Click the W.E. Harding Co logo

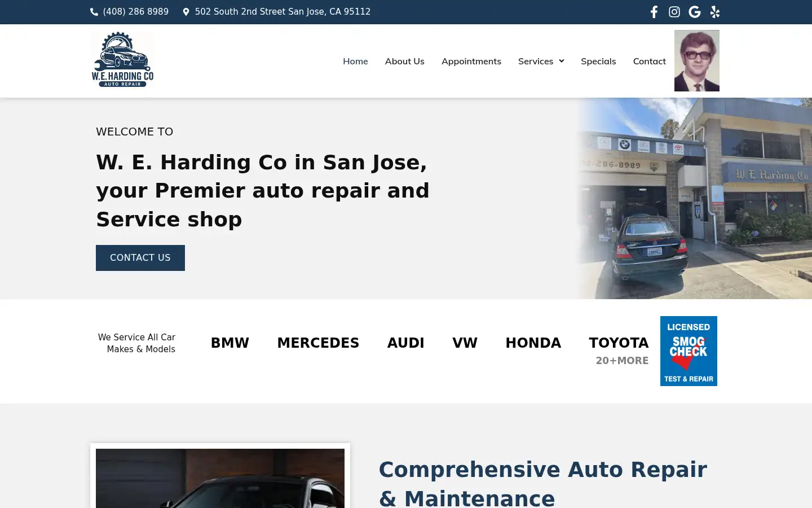point(122,59)
